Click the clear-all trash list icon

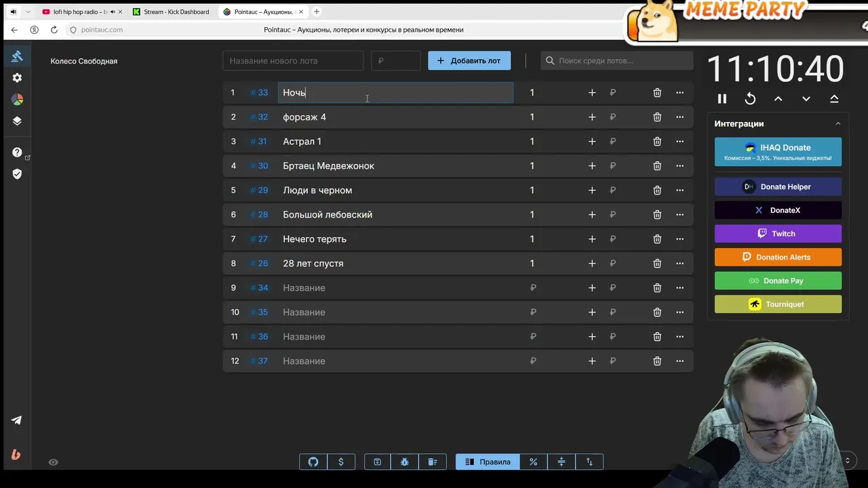pyautogui.click(x=433, y=462)
